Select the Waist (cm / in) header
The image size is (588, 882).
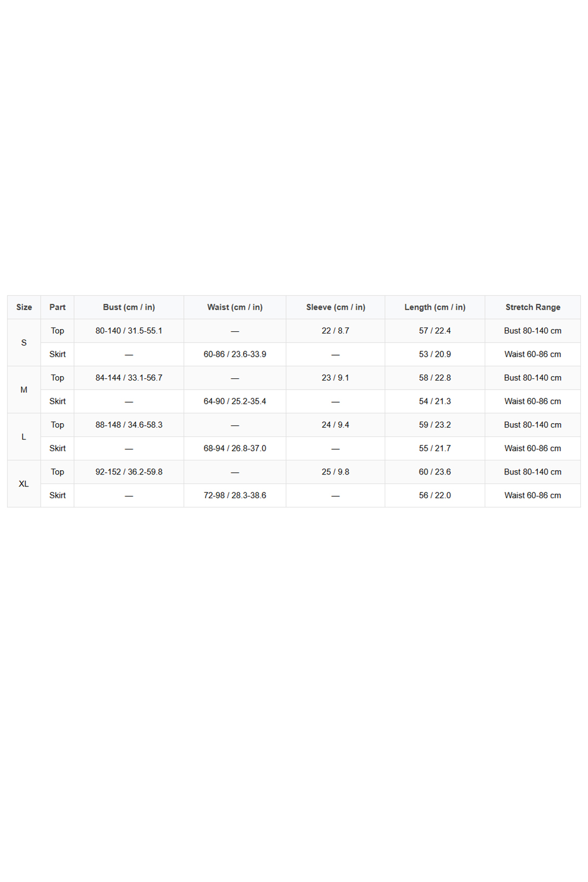(235, 307)
